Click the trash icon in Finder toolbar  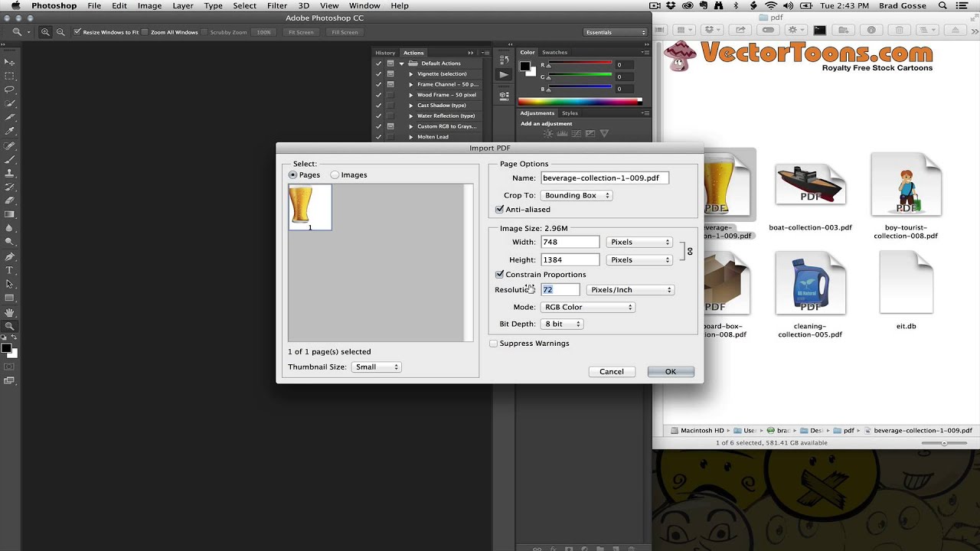coord(900,31)
